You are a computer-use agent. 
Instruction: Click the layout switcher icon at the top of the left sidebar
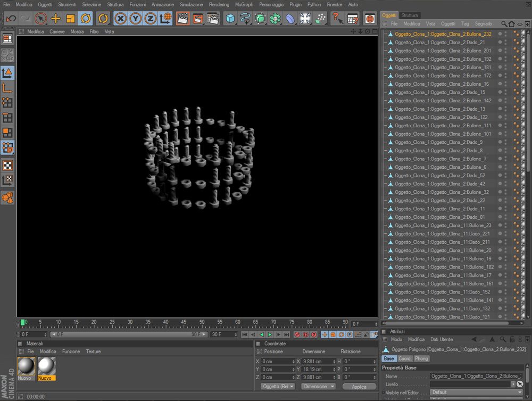point(7,38)
